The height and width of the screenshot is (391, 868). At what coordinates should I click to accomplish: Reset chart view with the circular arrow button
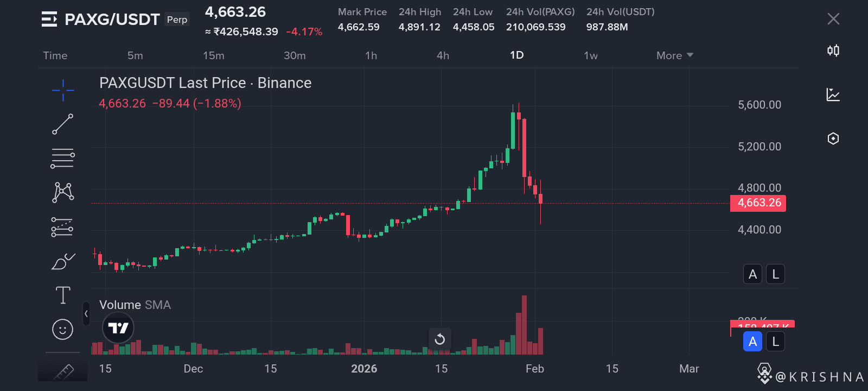(x=440, y=339)
